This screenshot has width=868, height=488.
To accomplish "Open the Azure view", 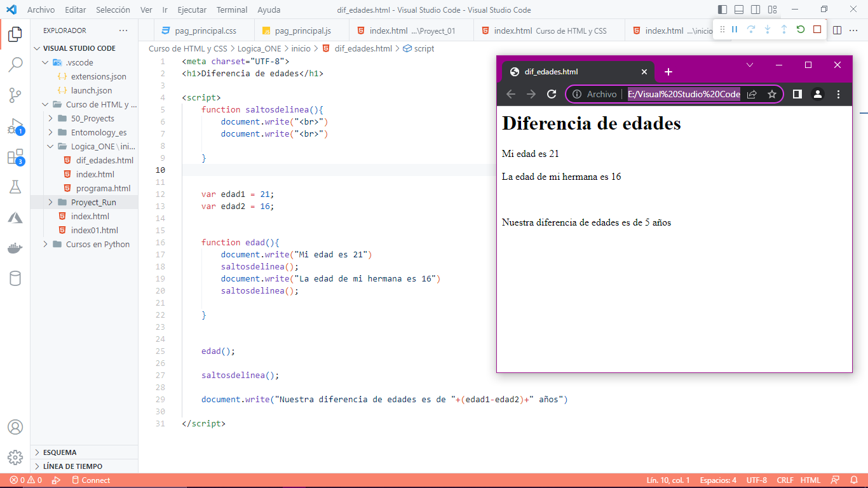I will [x=15, y=217].
